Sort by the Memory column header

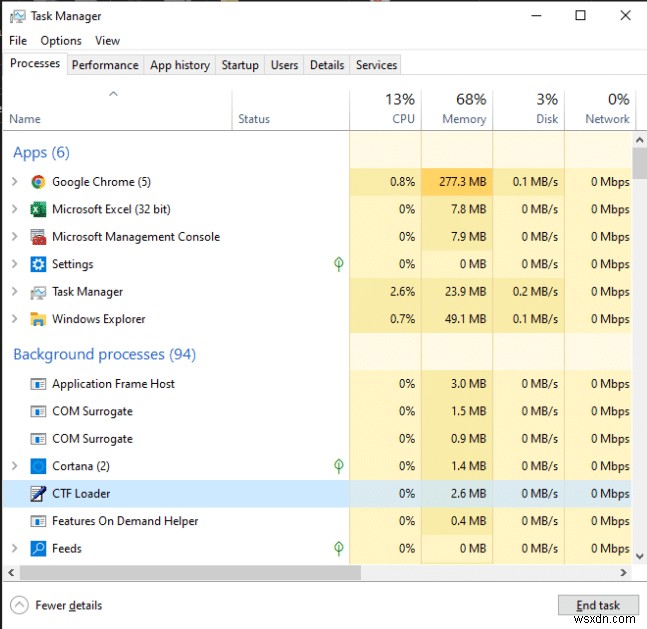[457, 111]
